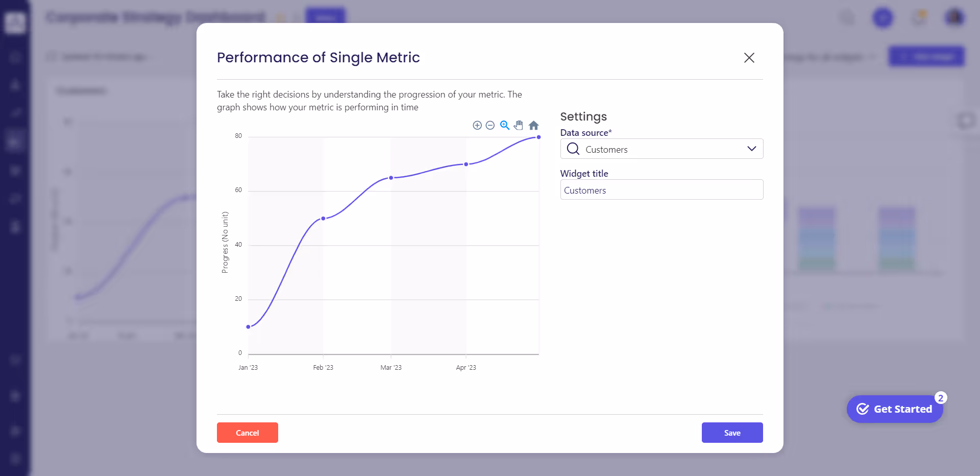980x476 pixels.
Task: Select the selection zoom magnifier tool
Action: click(505, 125)
